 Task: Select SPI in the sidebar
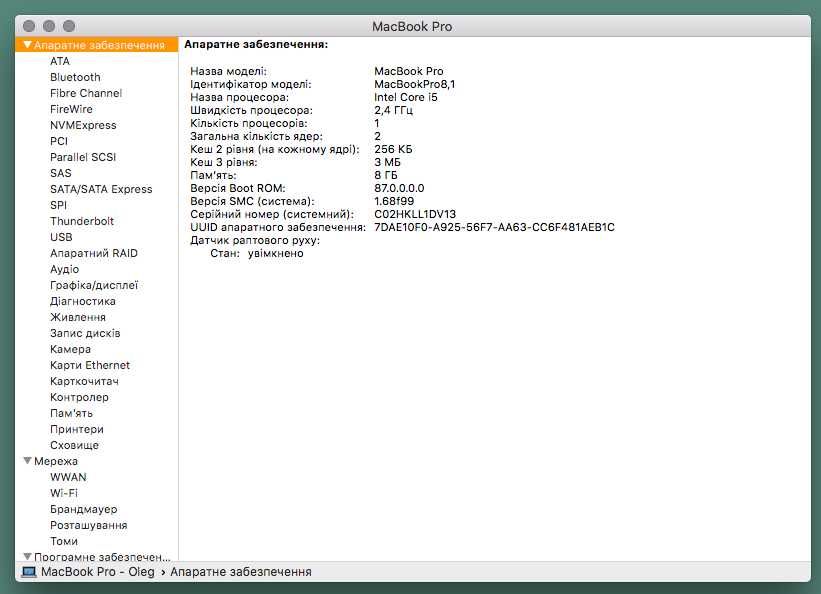coord(58,205)
